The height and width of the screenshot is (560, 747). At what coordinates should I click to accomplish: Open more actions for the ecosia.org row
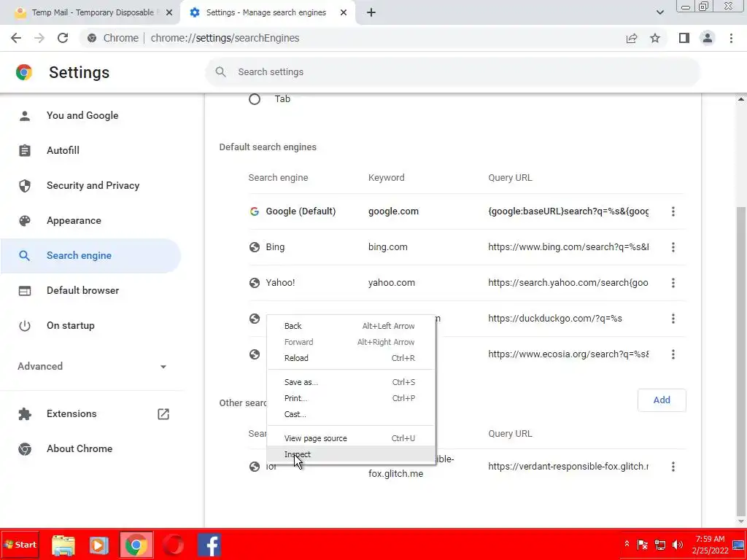(x=673, y=354)
